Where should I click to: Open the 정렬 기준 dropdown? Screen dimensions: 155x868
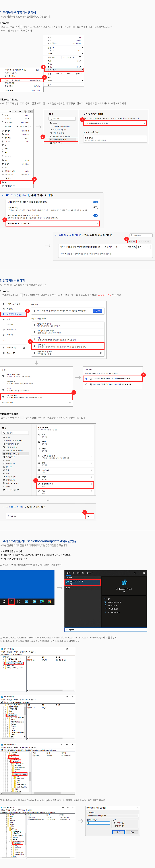pyautogui.click(x=120, y=247)
